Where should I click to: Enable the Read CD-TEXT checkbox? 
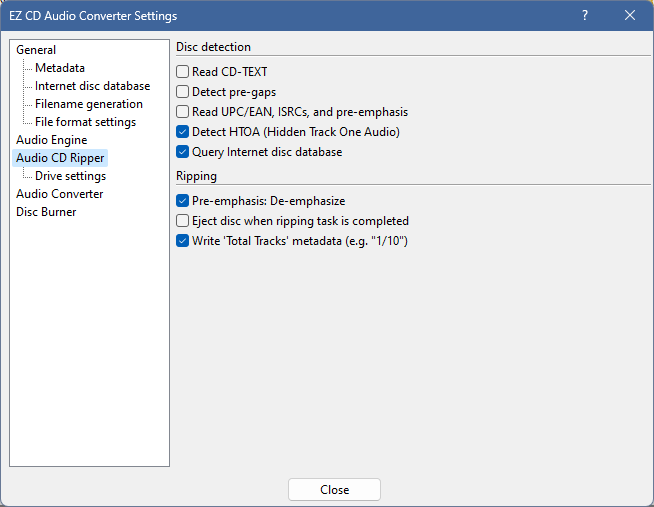pyautogui.click(x=183, y=72)
